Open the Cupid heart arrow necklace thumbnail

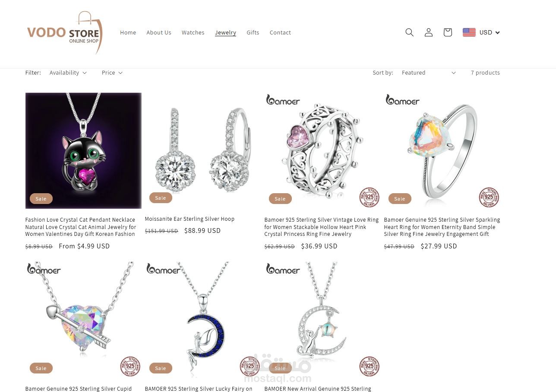coord(83,320)
